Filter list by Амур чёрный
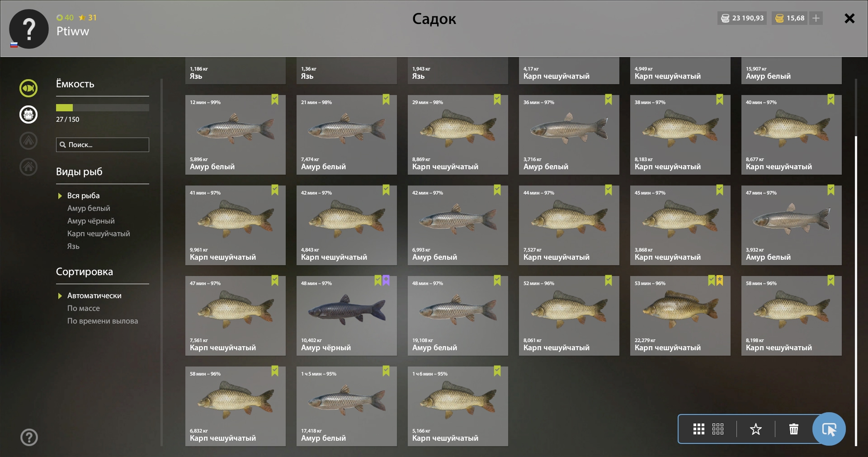Image resolution: width=868 pixels, height=457 pixels. (x=91, y=221)
